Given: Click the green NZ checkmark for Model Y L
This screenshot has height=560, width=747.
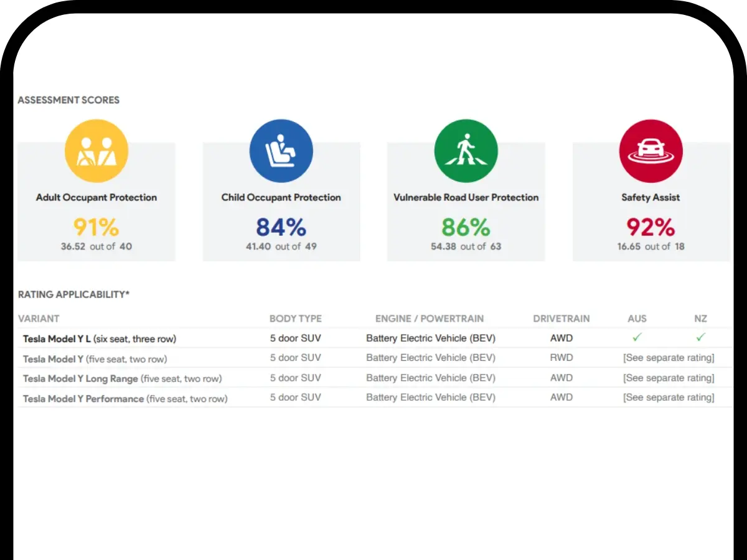Looking at the screenshot, I should tap(701, 337).
